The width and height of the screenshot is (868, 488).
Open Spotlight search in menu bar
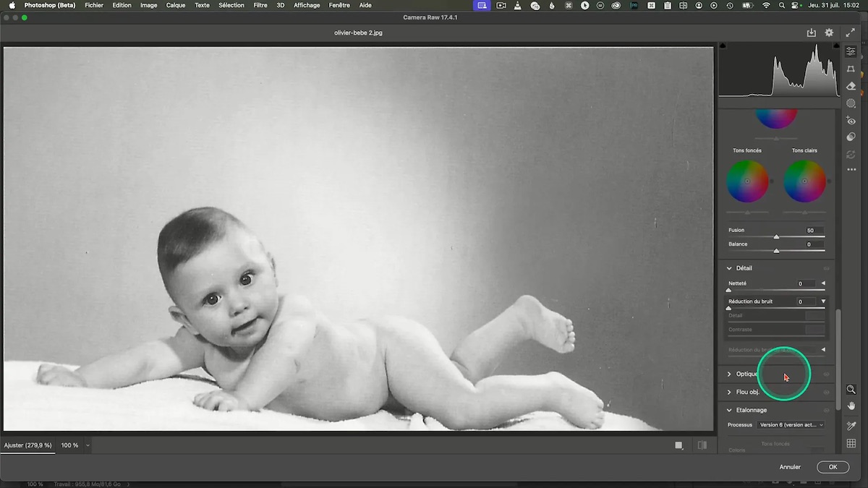(x=783, y=5)
